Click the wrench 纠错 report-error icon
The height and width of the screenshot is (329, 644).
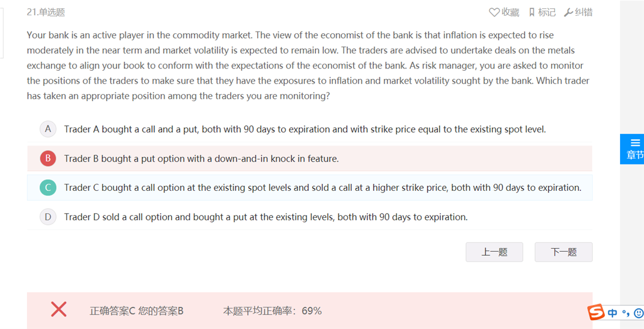click(568, 12)
